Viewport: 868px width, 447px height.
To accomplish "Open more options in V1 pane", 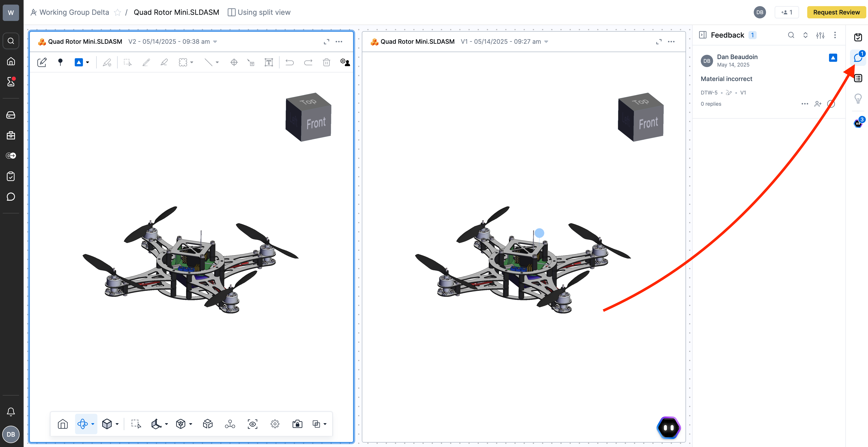I will [671, 41].
